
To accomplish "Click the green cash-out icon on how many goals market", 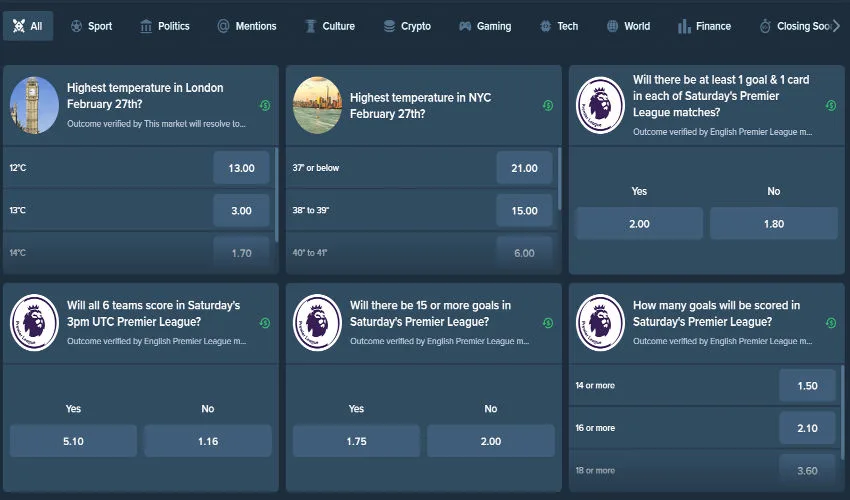I will (831, 323).
